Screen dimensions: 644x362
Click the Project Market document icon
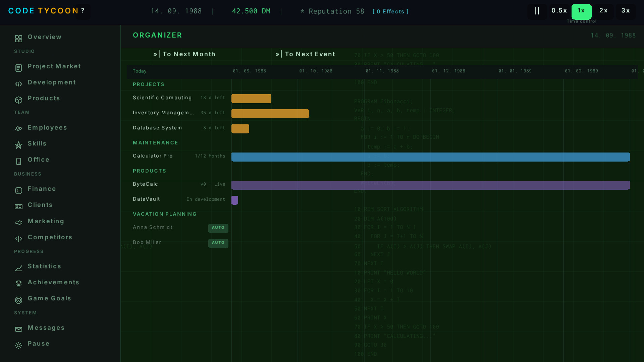18,68
